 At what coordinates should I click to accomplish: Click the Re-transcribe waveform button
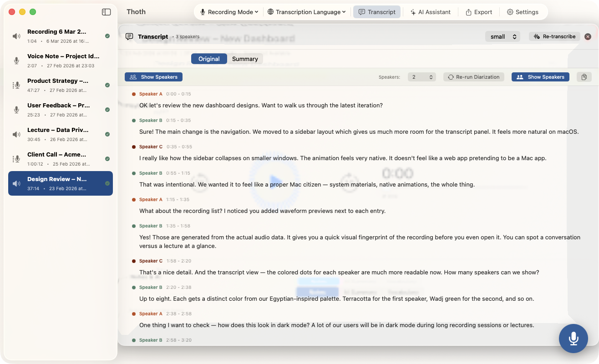coord(554,36)
